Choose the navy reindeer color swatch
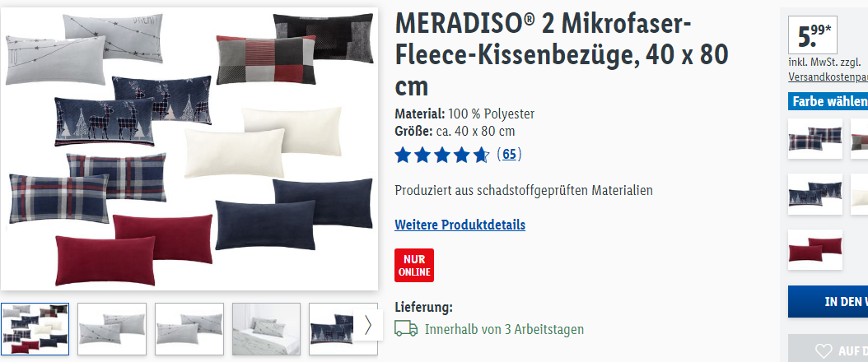The height and width of the screenshot is (362, 868). pyautogui.click(x=814, y=194)
